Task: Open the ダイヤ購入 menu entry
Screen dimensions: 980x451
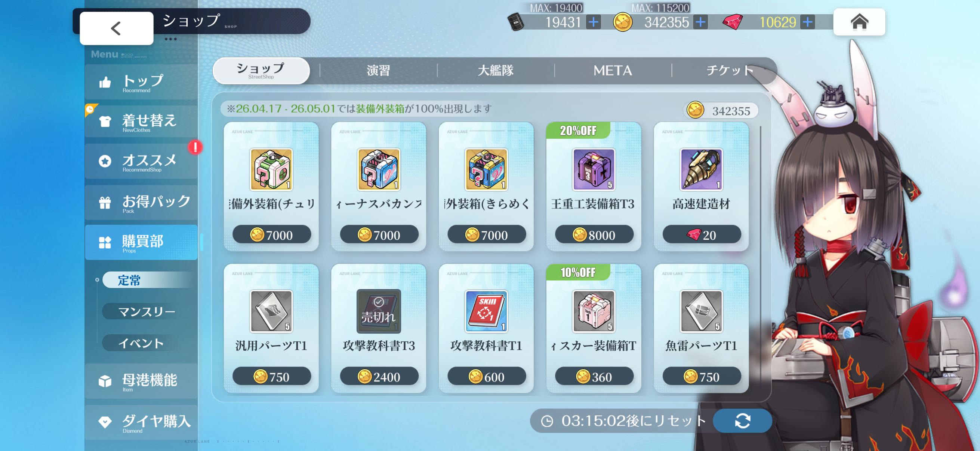Action: coord(141,423)
